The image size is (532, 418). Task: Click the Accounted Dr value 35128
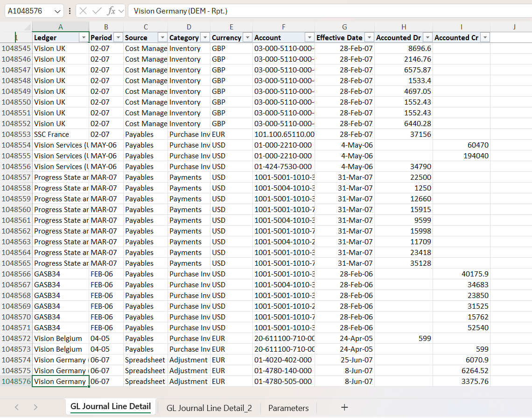pos(404,263)
